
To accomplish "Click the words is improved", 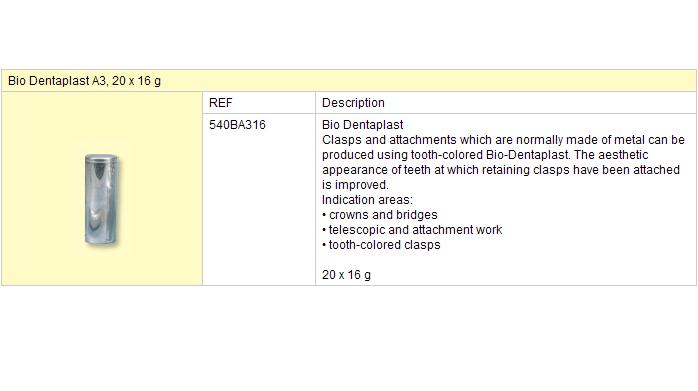I will (x=355, y=185).
